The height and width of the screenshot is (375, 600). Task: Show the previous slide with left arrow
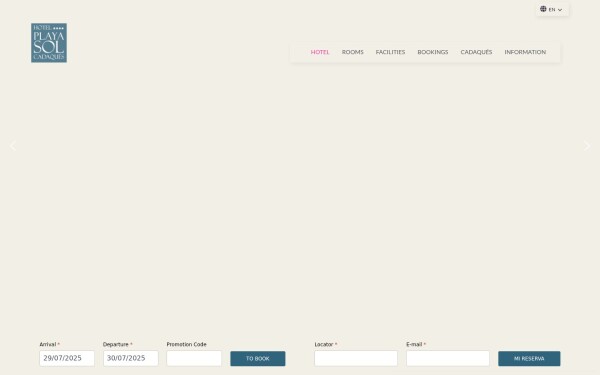13,146
